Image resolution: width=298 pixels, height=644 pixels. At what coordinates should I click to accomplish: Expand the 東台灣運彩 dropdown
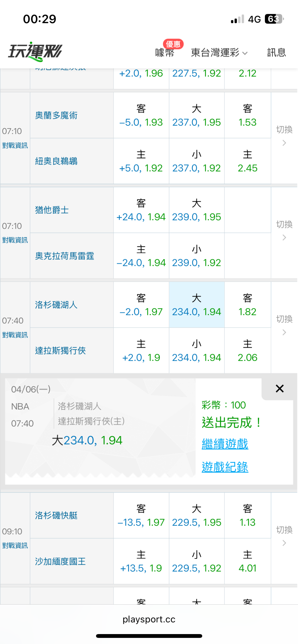click(x=219, y=52)
